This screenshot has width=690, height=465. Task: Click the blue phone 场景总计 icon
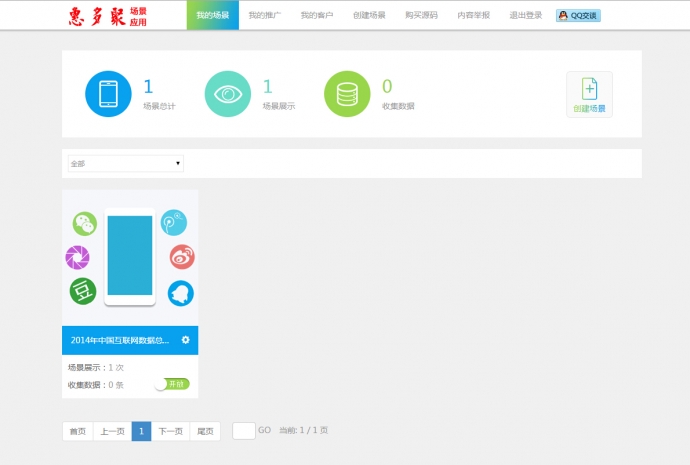[x=108, y=94]
